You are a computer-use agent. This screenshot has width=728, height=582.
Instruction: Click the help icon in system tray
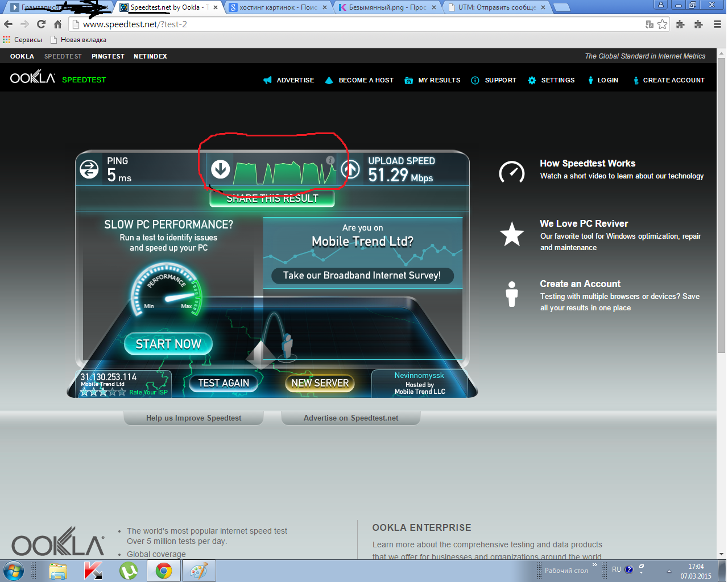point(629,569)
